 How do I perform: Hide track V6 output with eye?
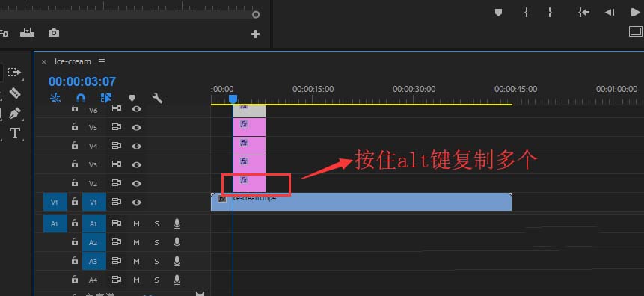136,109
